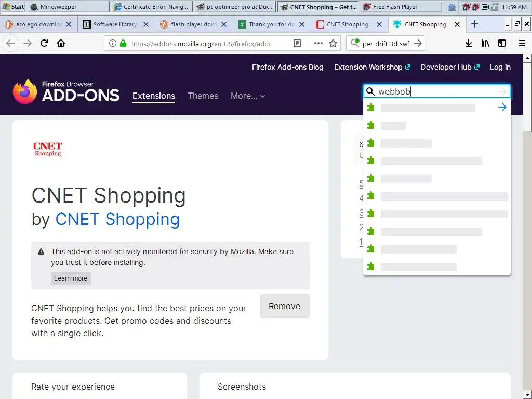The height and width of the screenshot is (399, 532).
Task: Click the Firefox Add-ons logo
Action: [66, 91]
